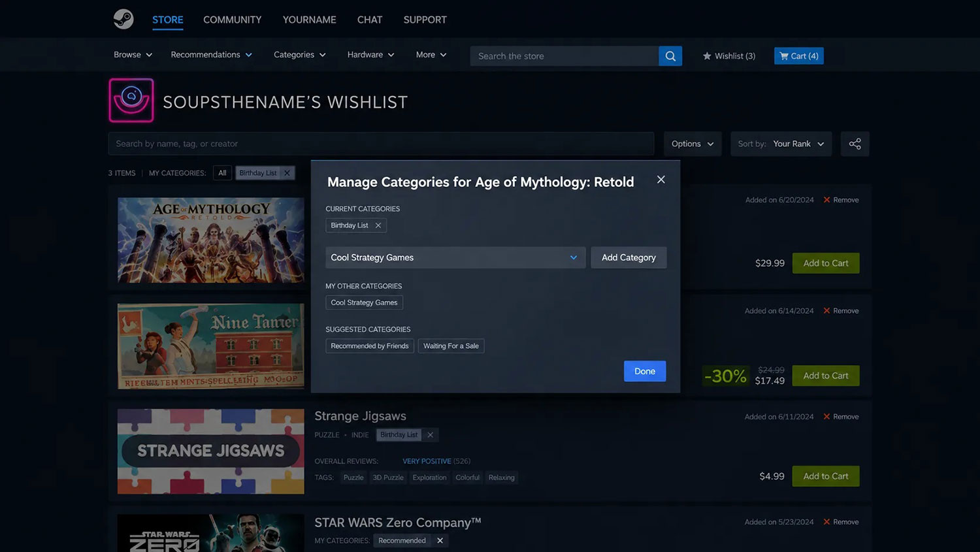980x552 pixels.
Task: Remove STAR WARS Zero Company from wishlist
Action: tap(841, 522)
